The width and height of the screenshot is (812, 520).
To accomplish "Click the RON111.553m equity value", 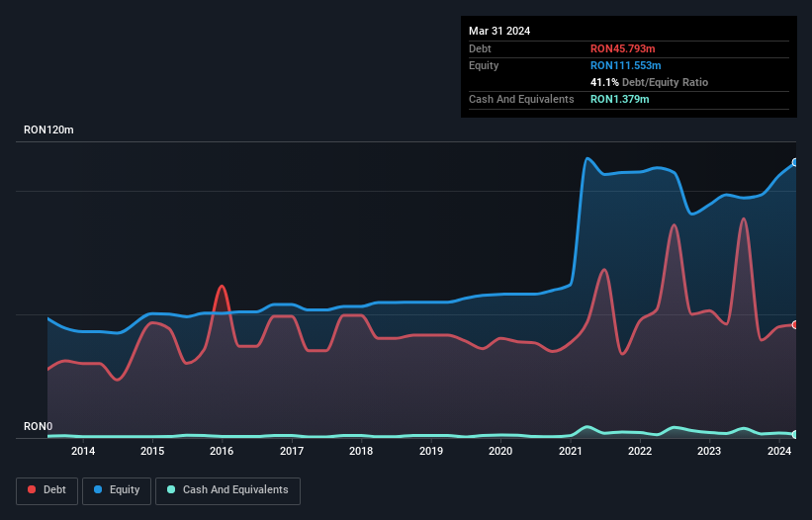I will [626, 65].
